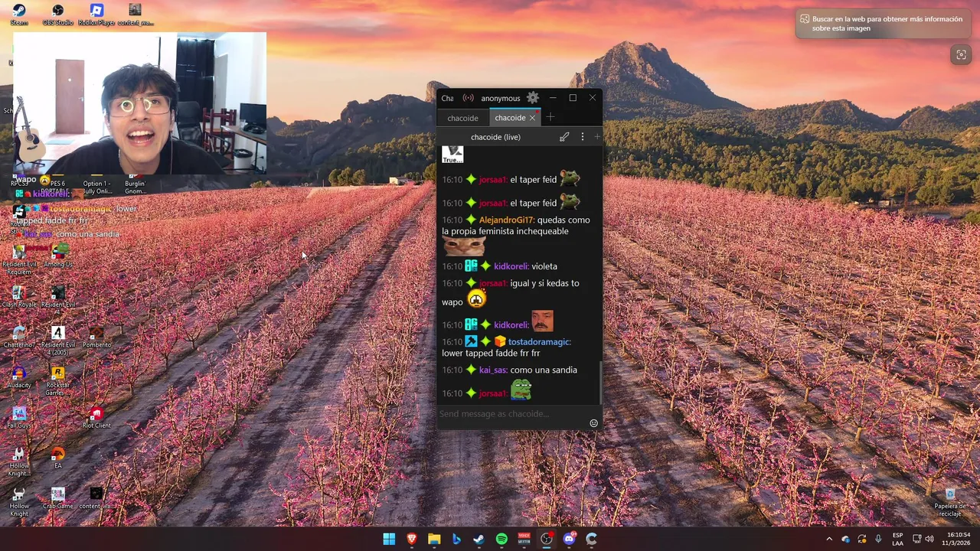Open the Papelera de reciclaje icon

click(950, 501)
